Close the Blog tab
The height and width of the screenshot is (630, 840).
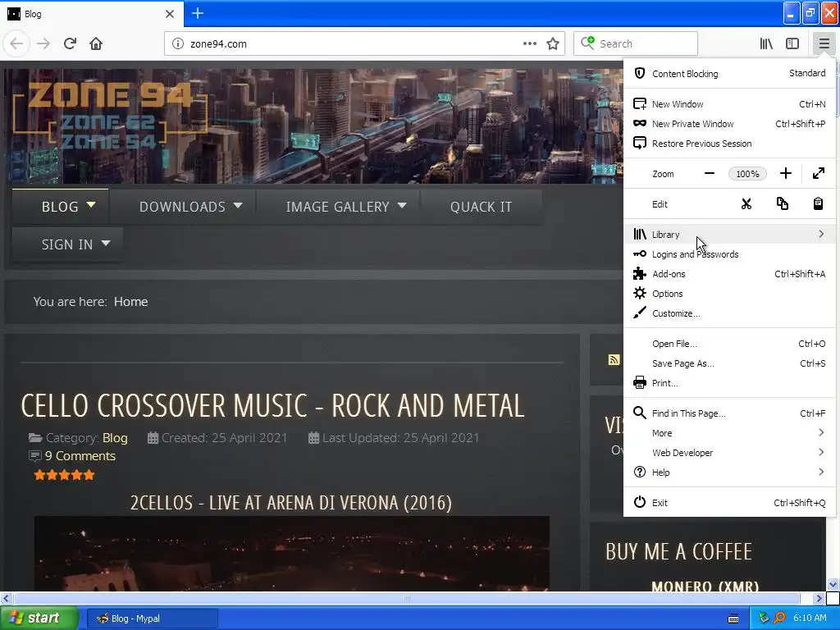pos(169,14)
